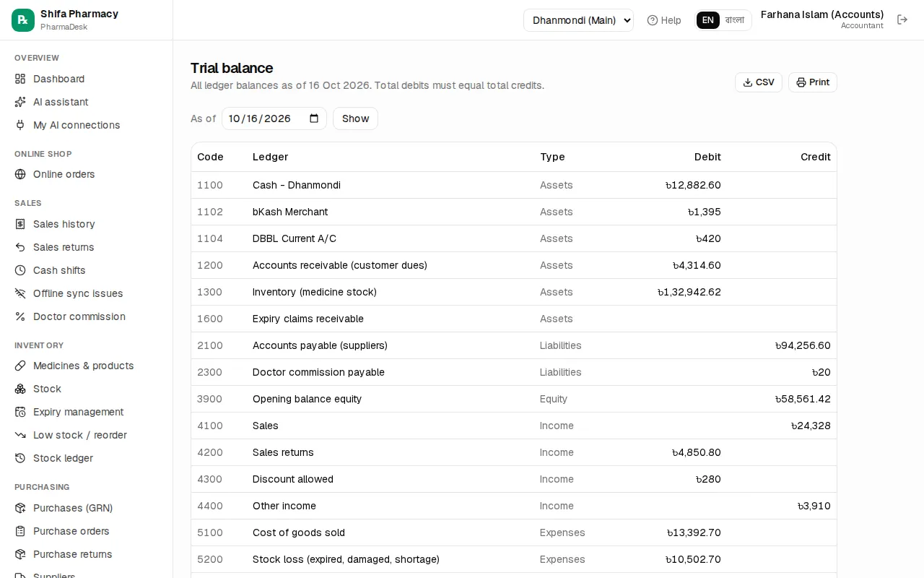Print the trial balance
This screenshot has height=578, width=924.
813,82
